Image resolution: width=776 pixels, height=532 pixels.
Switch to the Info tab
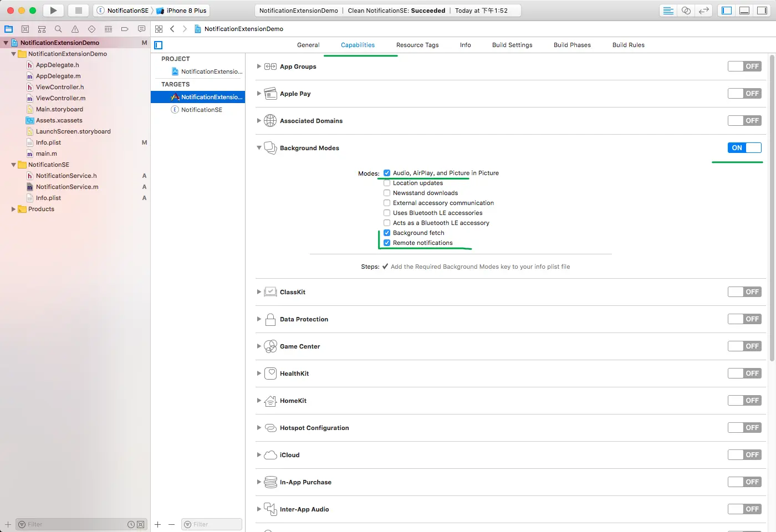[466, 45]
